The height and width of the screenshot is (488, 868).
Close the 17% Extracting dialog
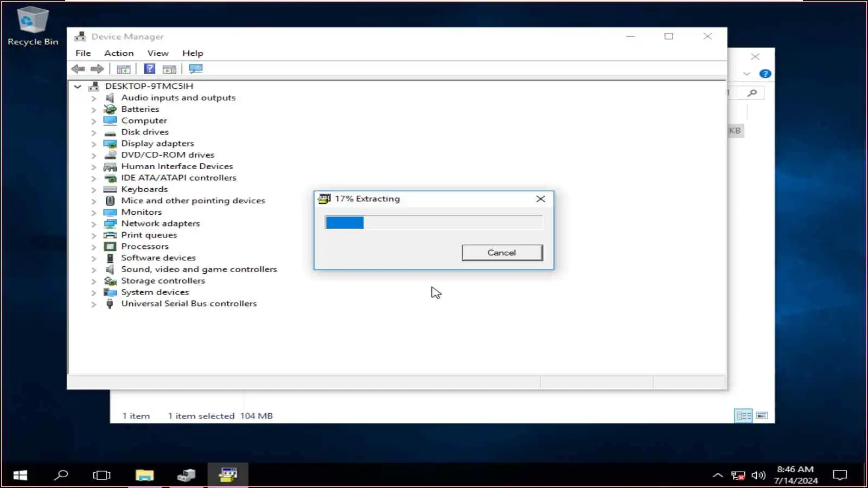click(540, 199)
